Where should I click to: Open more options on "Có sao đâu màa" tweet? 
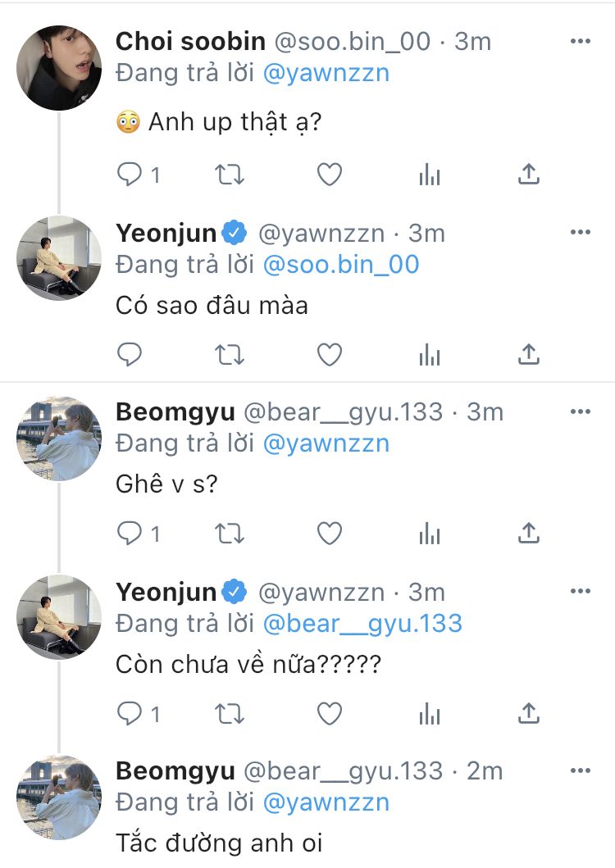(580, 233)
